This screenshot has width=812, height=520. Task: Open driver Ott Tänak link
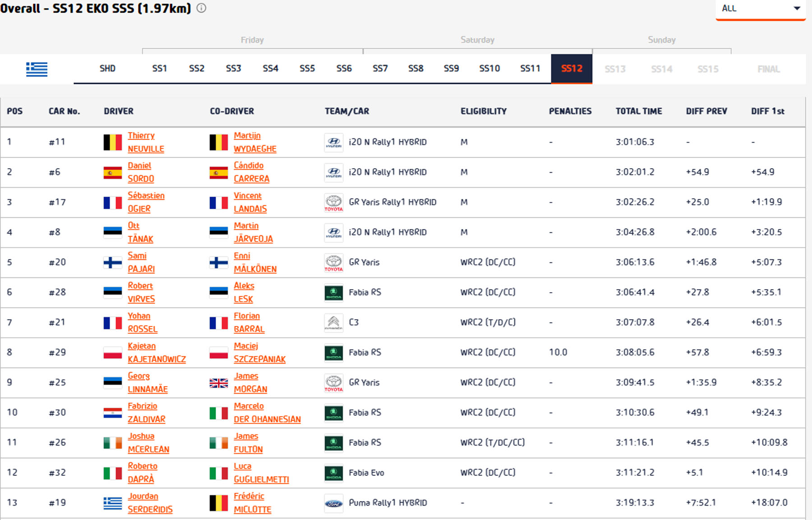pos(140,232)
